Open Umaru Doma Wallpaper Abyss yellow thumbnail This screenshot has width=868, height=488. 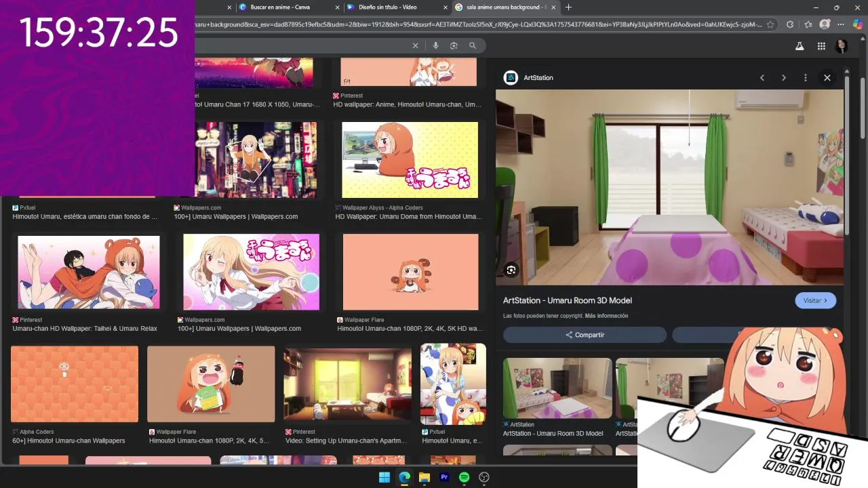(410, 160)
